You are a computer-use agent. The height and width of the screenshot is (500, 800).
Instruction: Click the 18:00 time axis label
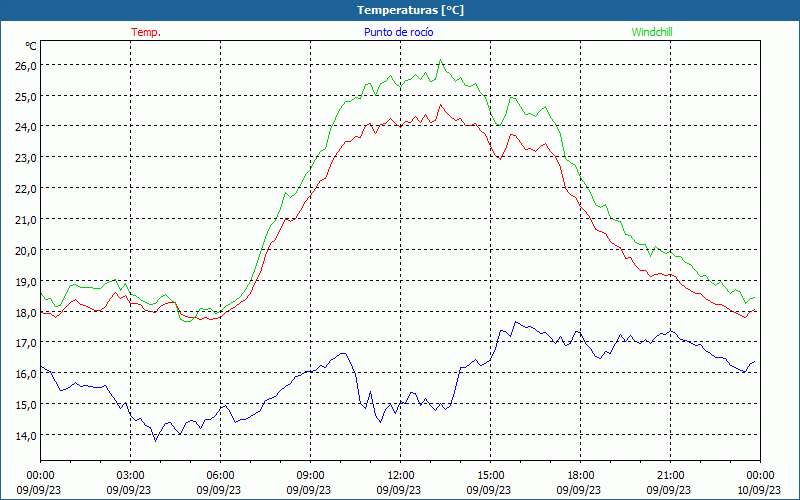(x=581, y=476)
